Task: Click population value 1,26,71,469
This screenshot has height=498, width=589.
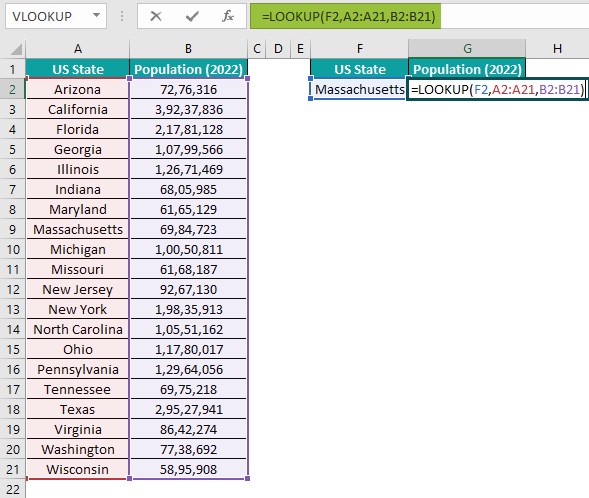Action: pos(189,169)
